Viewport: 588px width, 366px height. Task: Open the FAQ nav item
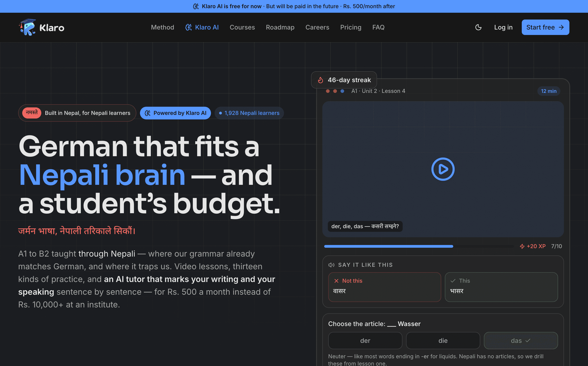pos(378,27)
